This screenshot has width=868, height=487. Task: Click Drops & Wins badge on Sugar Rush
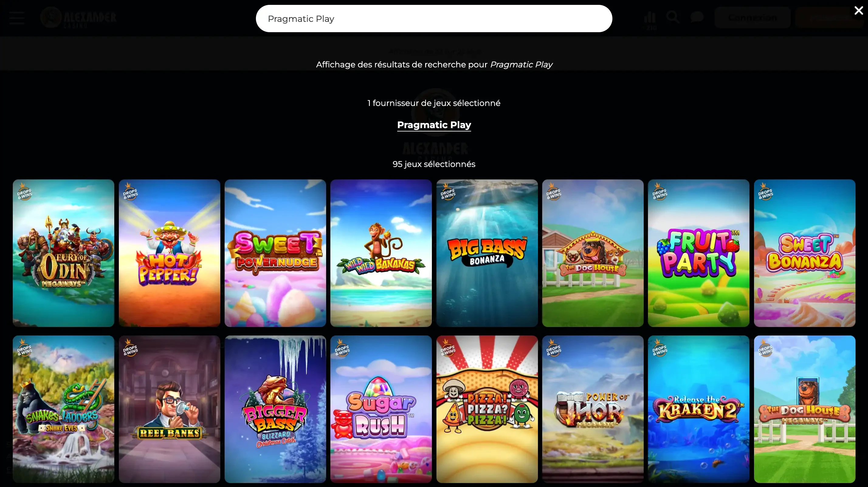point(342,348)
